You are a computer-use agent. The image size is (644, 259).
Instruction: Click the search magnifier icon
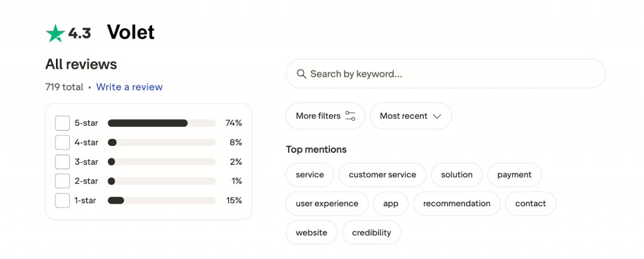pyautogui.click(x=301, y=74)
